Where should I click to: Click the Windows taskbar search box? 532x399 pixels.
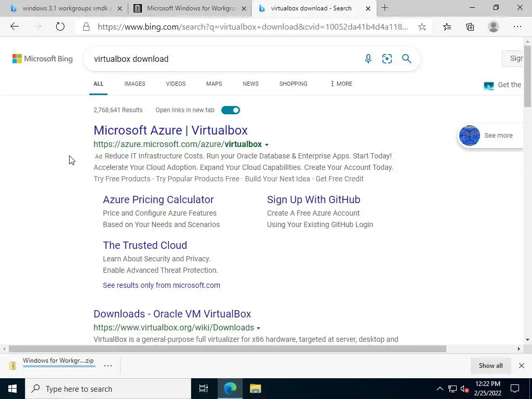click(108, 389)
